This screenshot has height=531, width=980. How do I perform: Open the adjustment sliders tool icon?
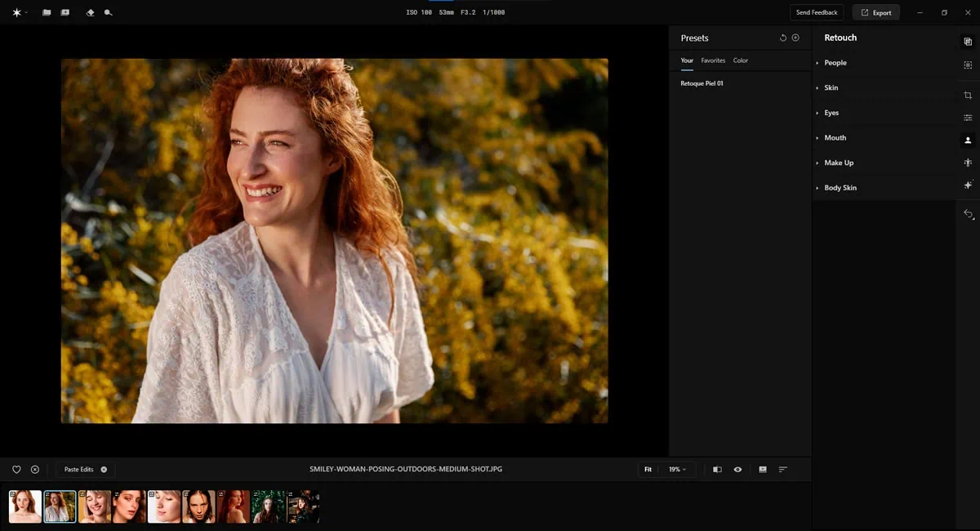pos(968,118)
